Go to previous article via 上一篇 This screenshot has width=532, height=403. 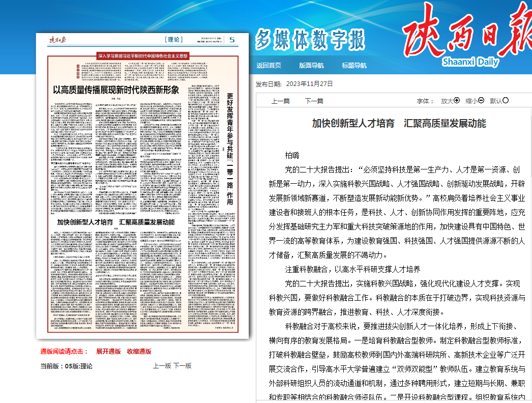(280, 101)
